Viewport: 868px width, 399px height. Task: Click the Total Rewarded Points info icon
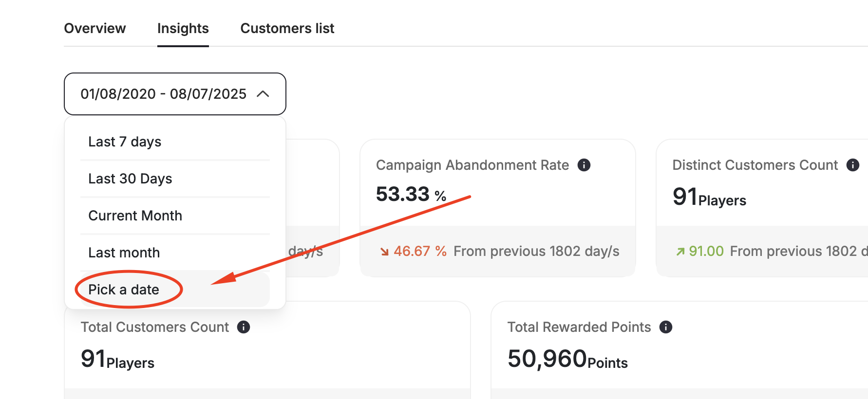665,327
